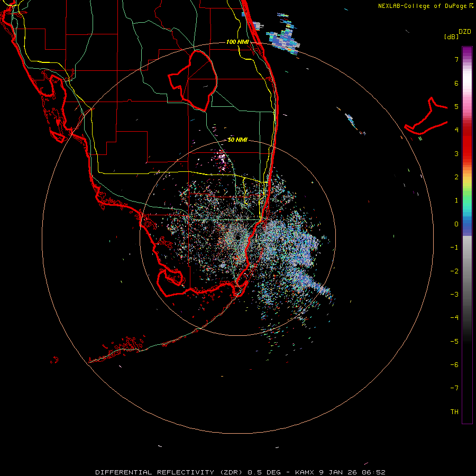Click the -7 value on the color scale
This screenshot has width=476, height=476.
click(x=454, y=388)
